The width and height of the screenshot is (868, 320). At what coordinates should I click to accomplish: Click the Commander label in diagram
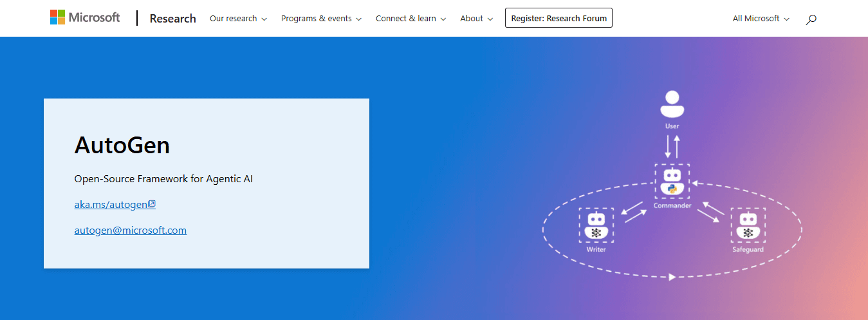pyautogui.click(x=672, y=206)
